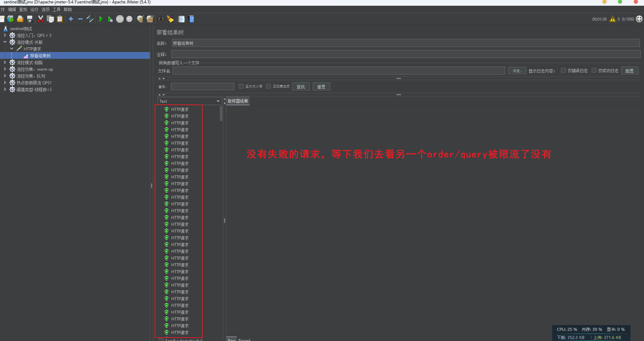
Task: Click the blue plus Expand All icon
Action: coord(71,19)
